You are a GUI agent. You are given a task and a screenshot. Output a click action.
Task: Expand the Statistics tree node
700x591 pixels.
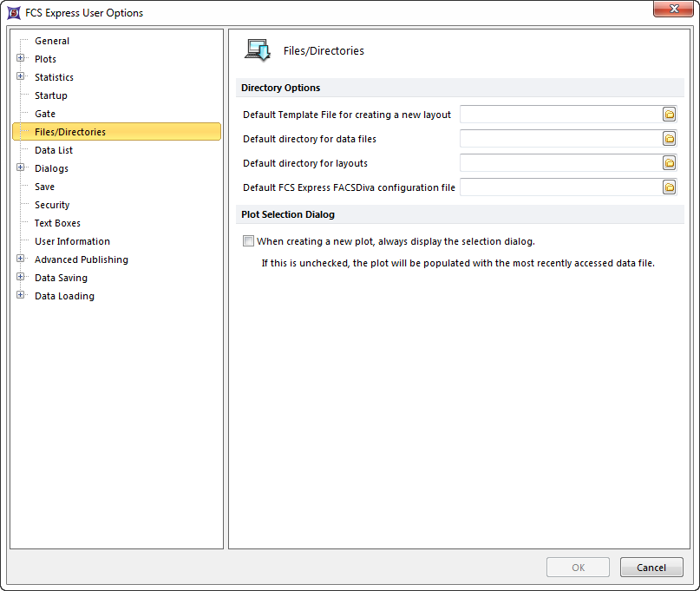pyautogui.click(x=21, y=76)
